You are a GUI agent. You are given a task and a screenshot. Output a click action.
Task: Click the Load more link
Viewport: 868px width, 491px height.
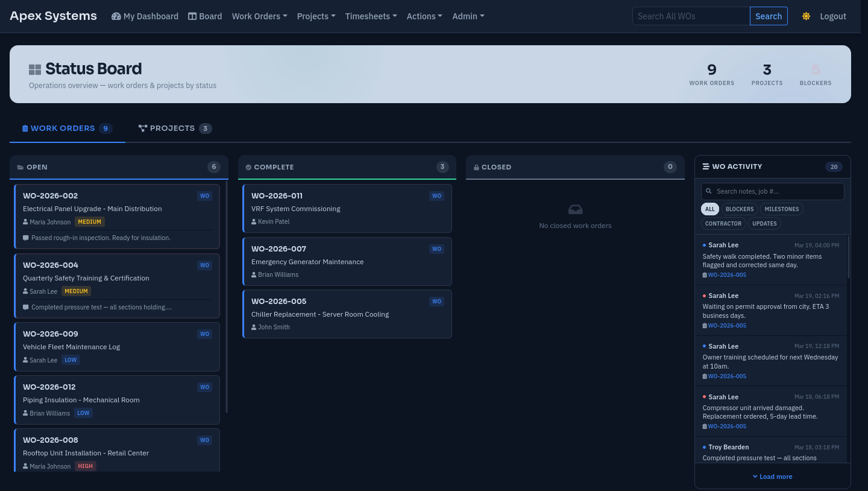(773, 477)
